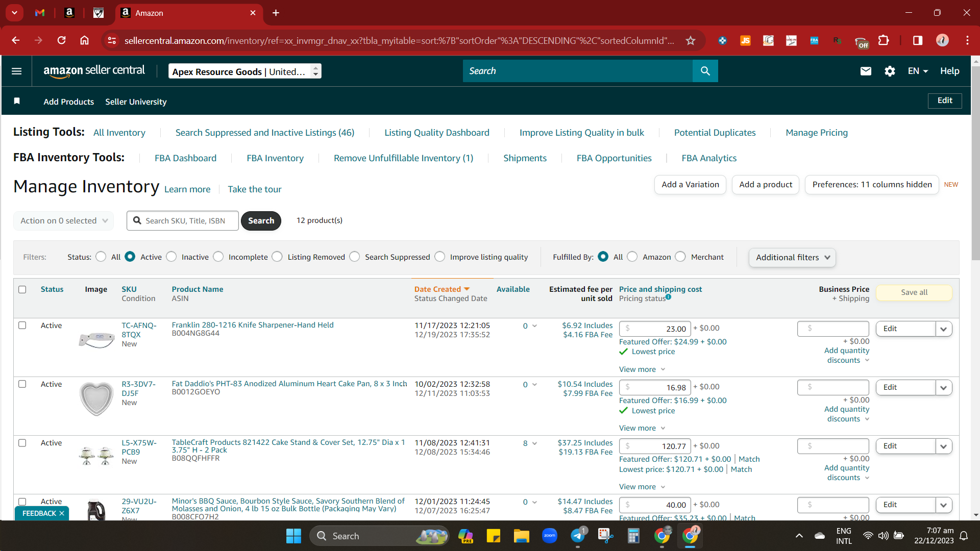Click the JS extension icon
This screenshot has height=551, width=980.
(x=745, y=40)
